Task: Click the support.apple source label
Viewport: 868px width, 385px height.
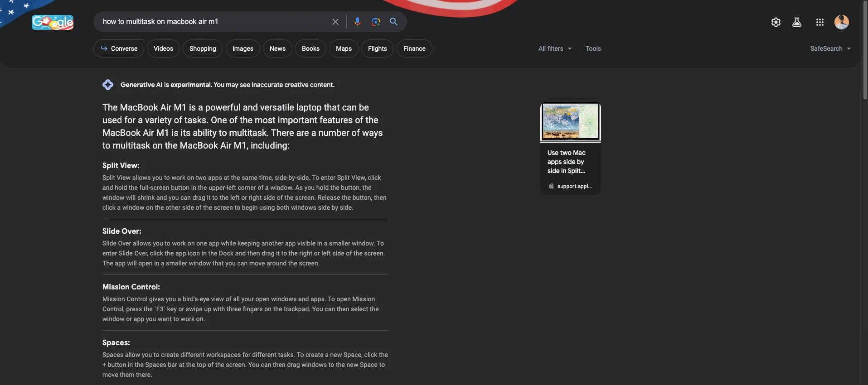Action: (574, 186)
